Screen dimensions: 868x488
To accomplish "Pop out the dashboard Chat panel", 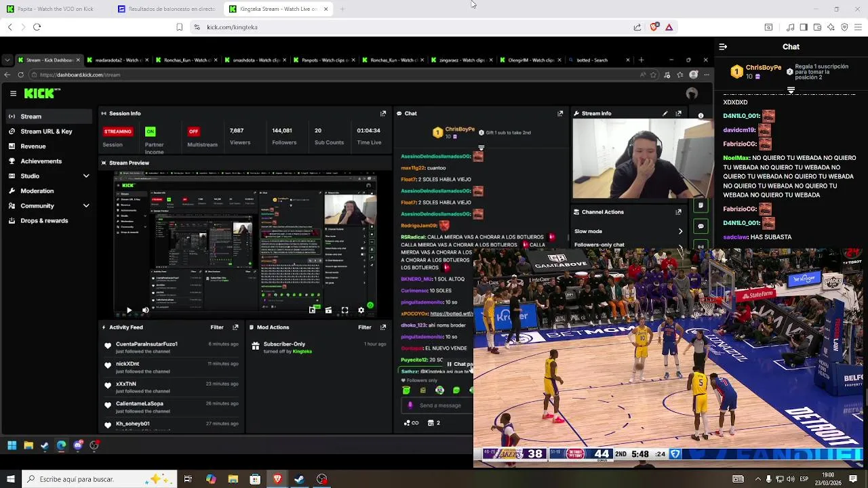I will [x=560, y=114].
